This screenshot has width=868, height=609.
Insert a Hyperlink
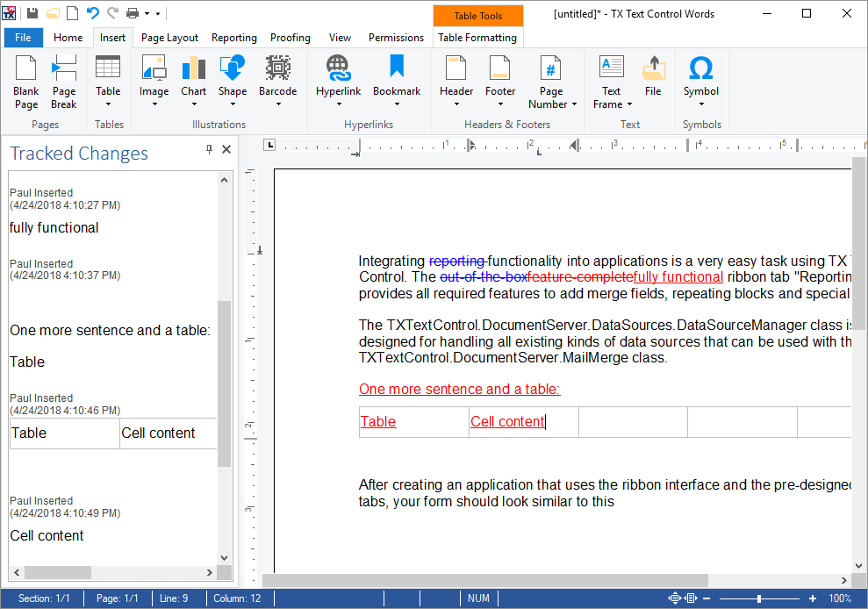pyautogui.click(x=338, y=75)
